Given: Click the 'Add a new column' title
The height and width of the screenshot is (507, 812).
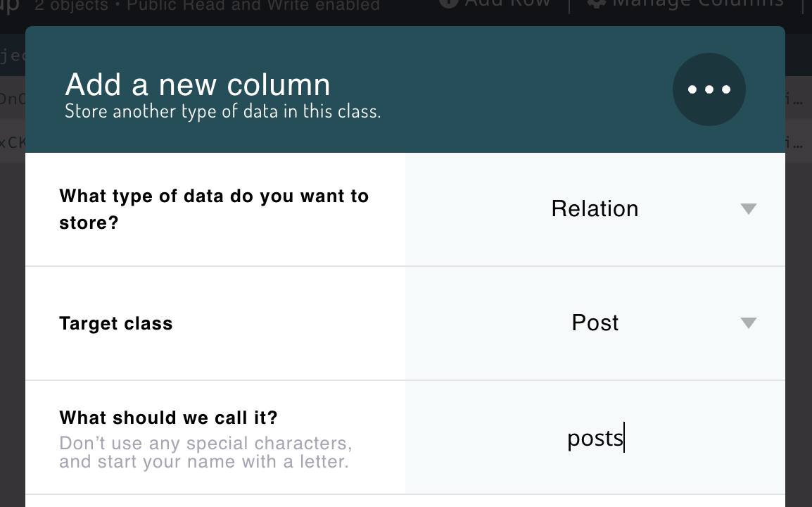Looking at the screenshot, I should tap(198, 85).
